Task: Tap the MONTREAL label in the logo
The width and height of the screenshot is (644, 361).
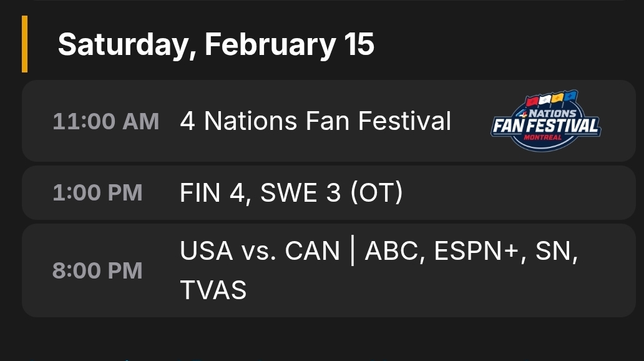Action: tap(543, 137)
